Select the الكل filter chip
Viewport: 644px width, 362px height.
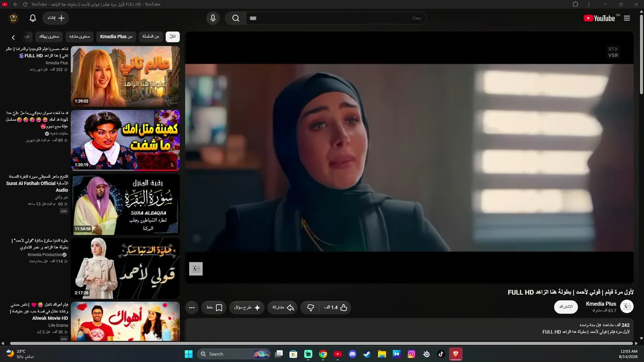coord(173,36)
